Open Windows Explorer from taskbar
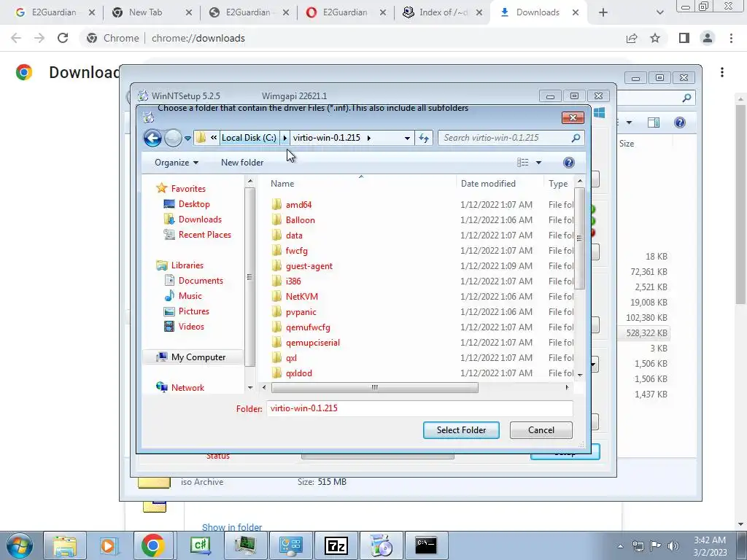 (65, 545)
